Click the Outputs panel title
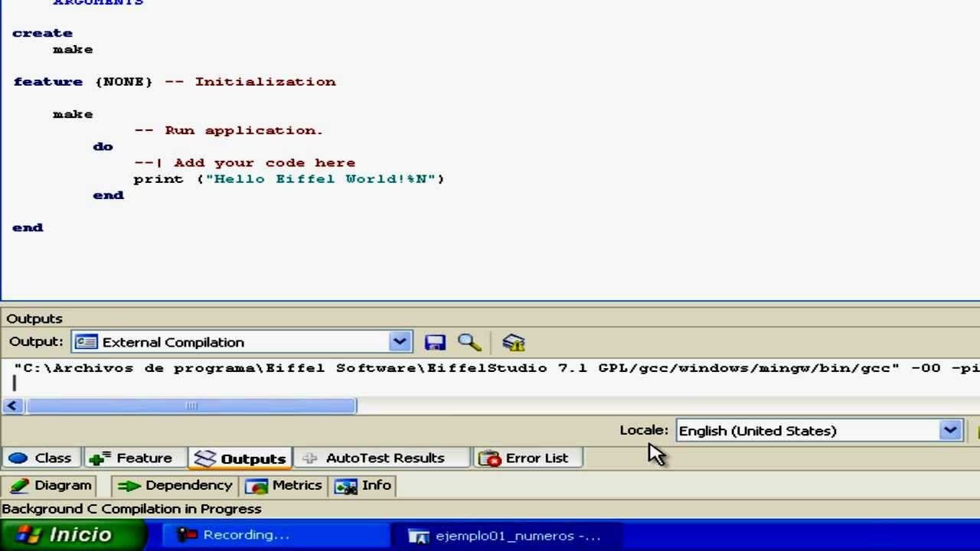Image resolution: width=980 pixels, height=551 pixels. coord(34,318)
